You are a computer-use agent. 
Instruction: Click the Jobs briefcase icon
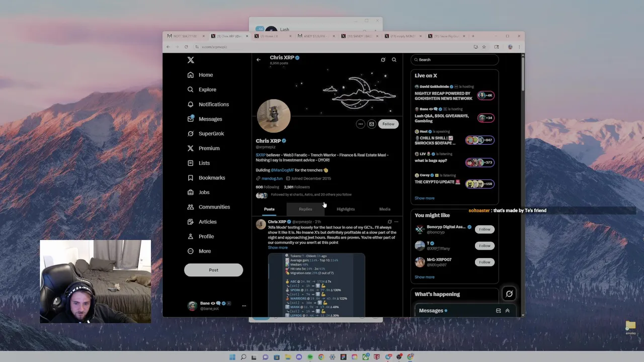coord(191,192)
